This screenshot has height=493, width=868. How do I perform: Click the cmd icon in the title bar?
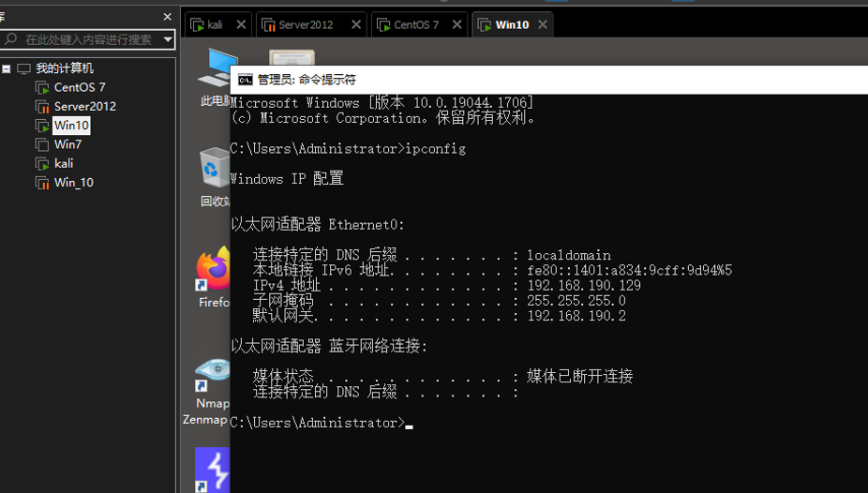click(x=246, y=81)
